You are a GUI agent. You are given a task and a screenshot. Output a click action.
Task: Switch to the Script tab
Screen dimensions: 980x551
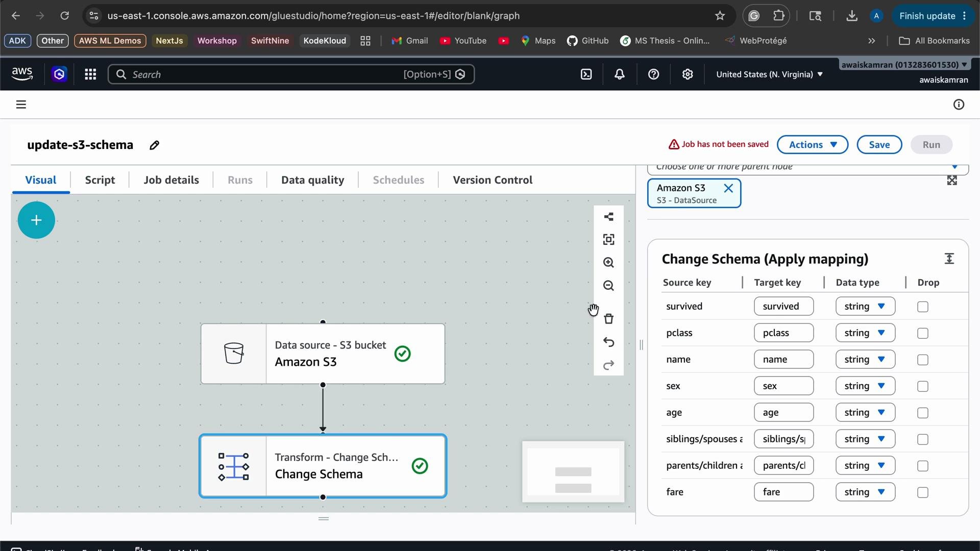[x=100, y=180]
